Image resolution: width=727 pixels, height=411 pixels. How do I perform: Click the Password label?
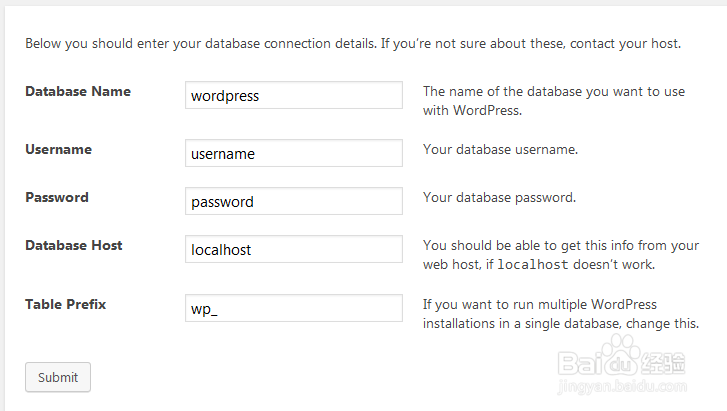pos(57,197)
